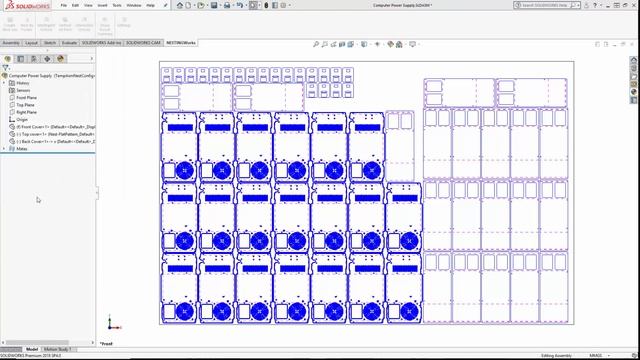Switch to SOLIDWORKS CAM tab

(x=143, y=43)
